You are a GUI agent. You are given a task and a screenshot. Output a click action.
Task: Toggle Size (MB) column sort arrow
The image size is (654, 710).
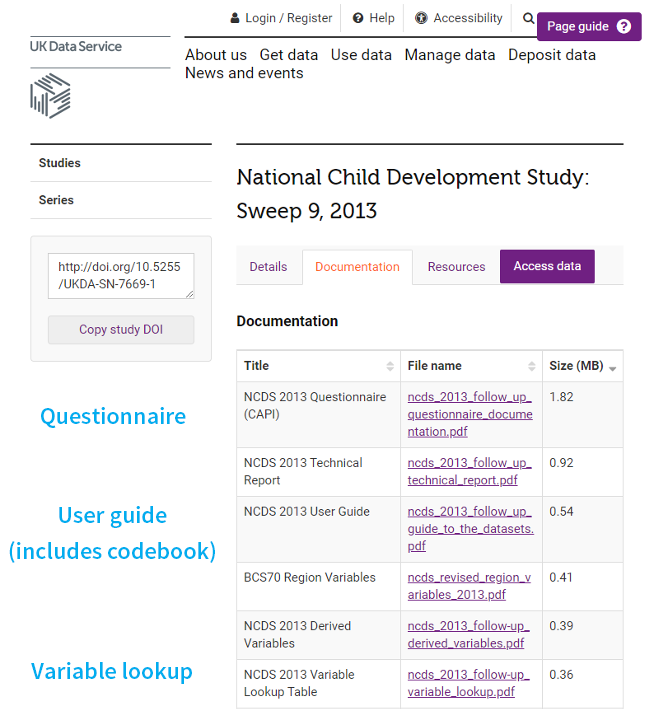[x=613, y=369]
